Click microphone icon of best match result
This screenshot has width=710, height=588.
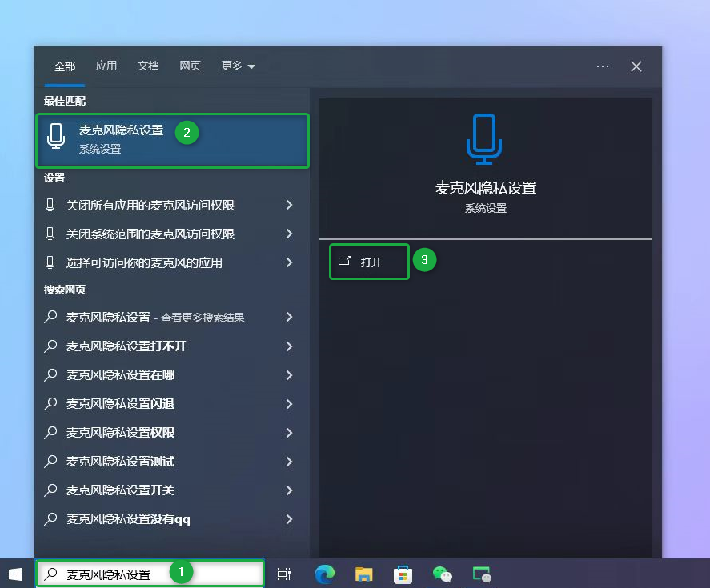pos(56,136)
